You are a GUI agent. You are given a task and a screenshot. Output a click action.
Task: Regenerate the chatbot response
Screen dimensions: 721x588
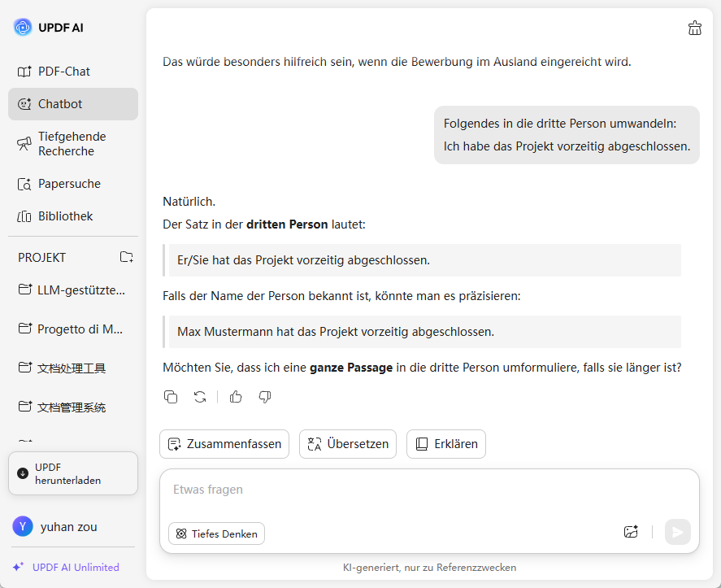pos(200,397)
